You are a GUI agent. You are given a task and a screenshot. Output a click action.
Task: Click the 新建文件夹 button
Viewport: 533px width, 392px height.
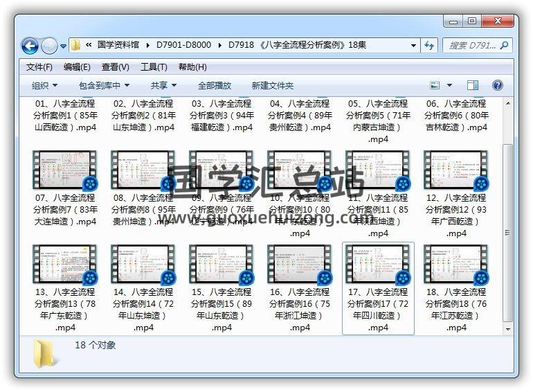point(272,85)
